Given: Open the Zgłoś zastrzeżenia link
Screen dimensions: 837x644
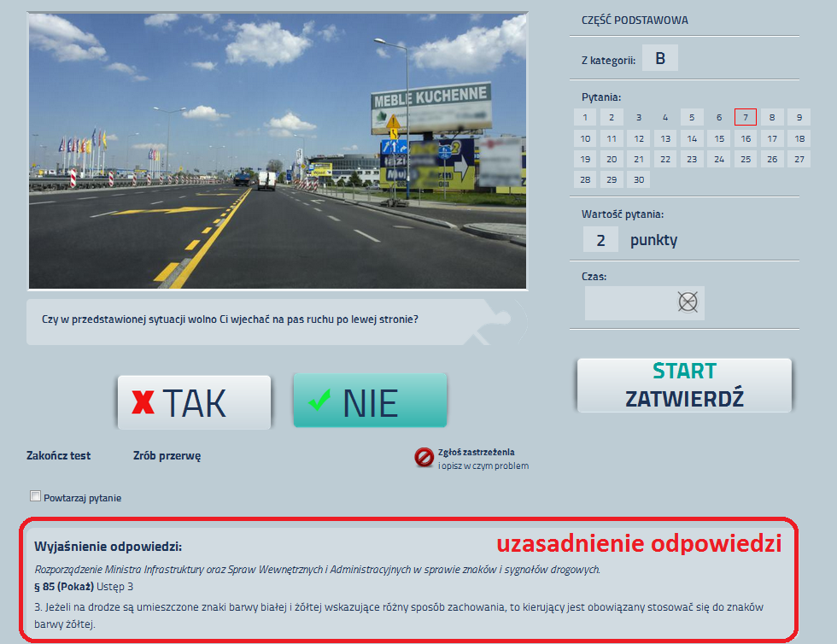Looking at the screenshot, I should pos(476,452).
